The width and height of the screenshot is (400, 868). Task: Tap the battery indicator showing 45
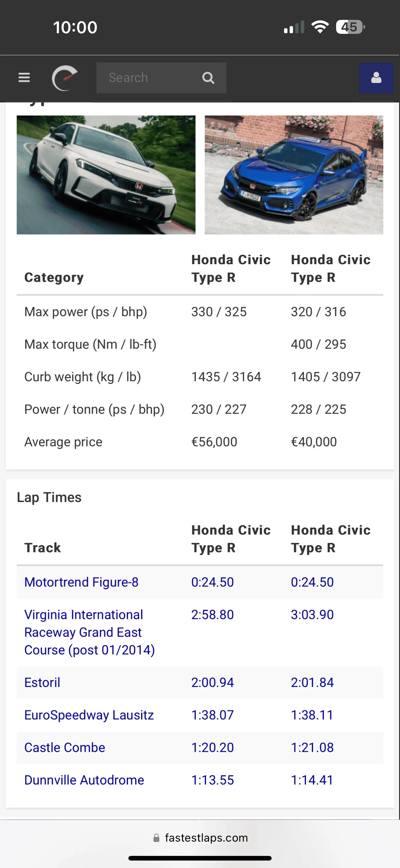350,27
